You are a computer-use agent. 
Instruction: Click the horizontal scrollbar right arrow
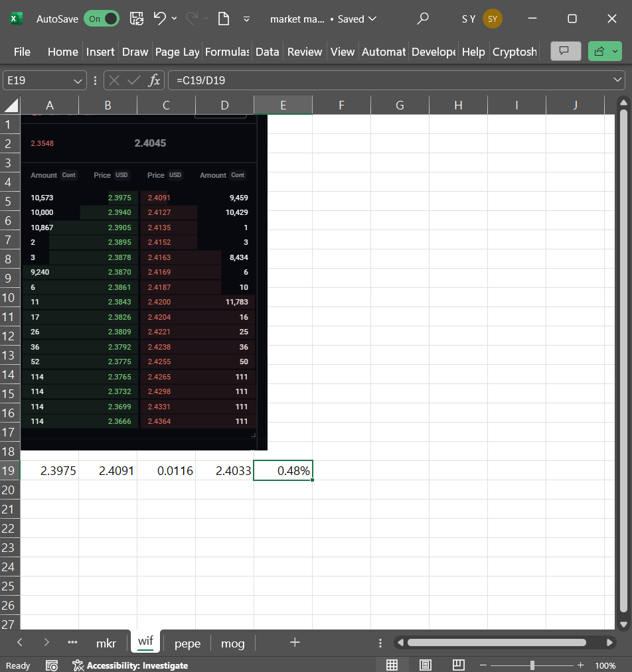pos(609,642)
